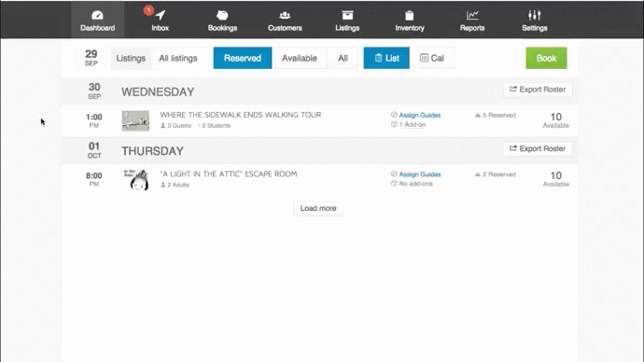Image resolution: width=644 pixels, height=362 pixels.
Task: Export Roster for Wednesday
Action: pyautogui.click(x=538, y=90)
